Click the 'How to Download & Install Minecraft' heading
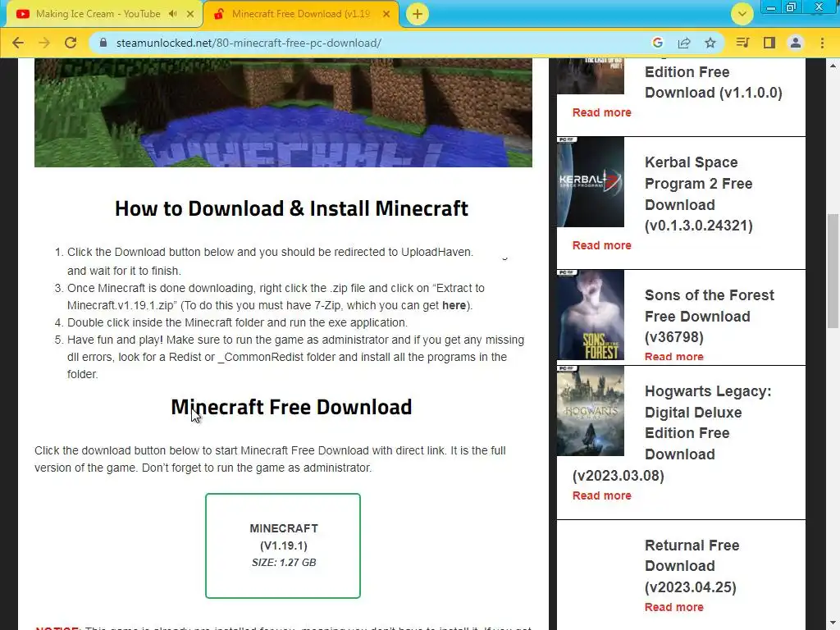Image resolution: width=840 pixels, height=630 pixels. click(x=291, y=208)
